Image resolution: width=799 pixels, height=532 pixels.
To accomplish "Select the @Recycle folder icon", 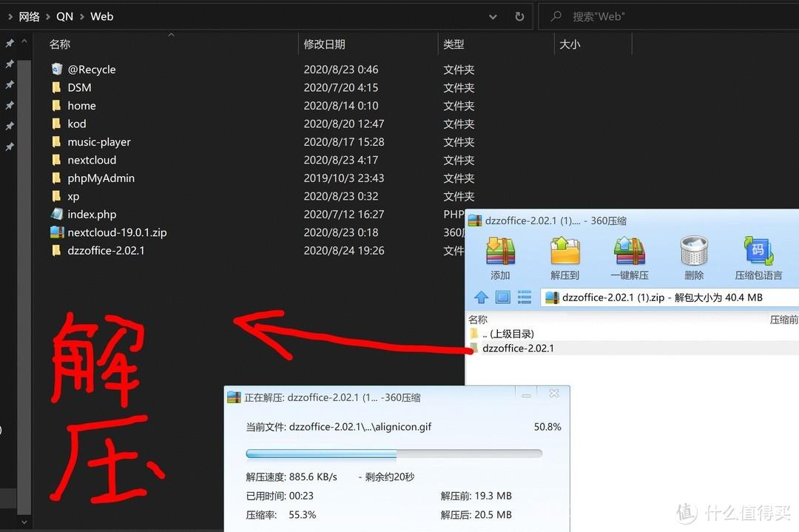I will (57, 69).
